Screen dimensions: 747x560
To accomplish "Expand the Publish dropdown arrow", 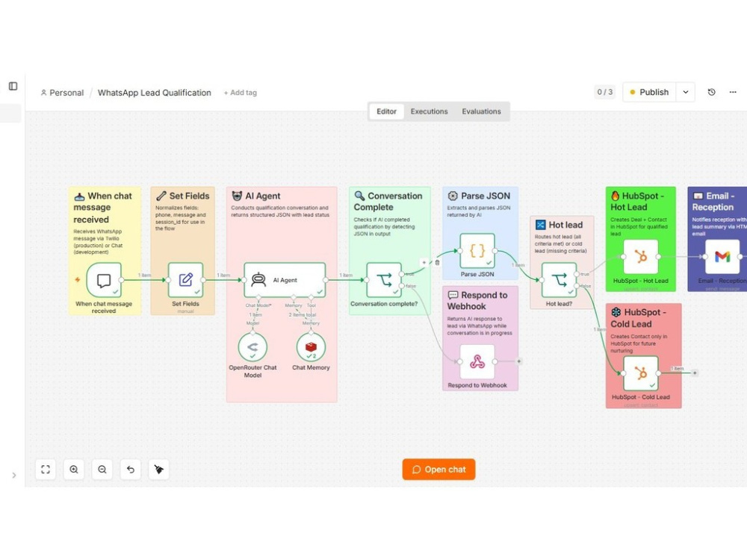I will tap(686, 93).
